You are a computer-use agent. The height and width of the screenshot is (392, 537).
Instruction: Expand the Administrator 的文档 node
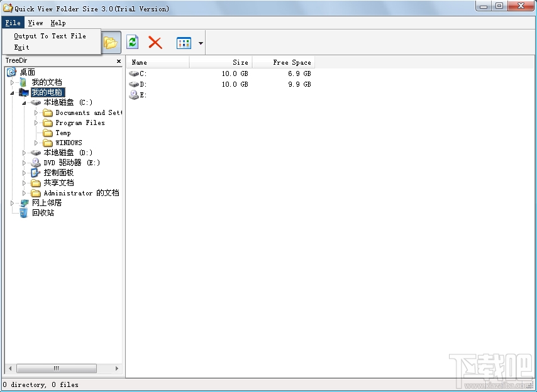click(x=24, y=193)
